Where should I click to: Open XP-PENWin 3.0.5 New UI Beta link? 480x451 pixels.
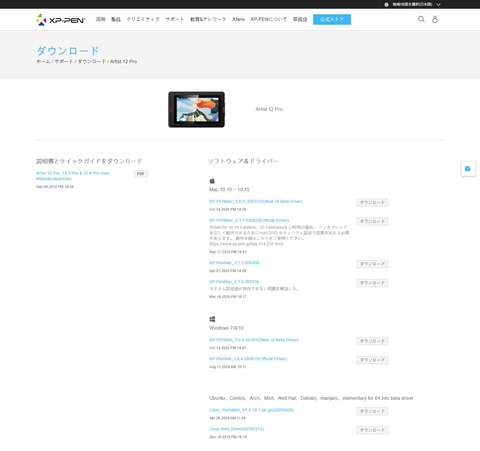pos(254,340)
